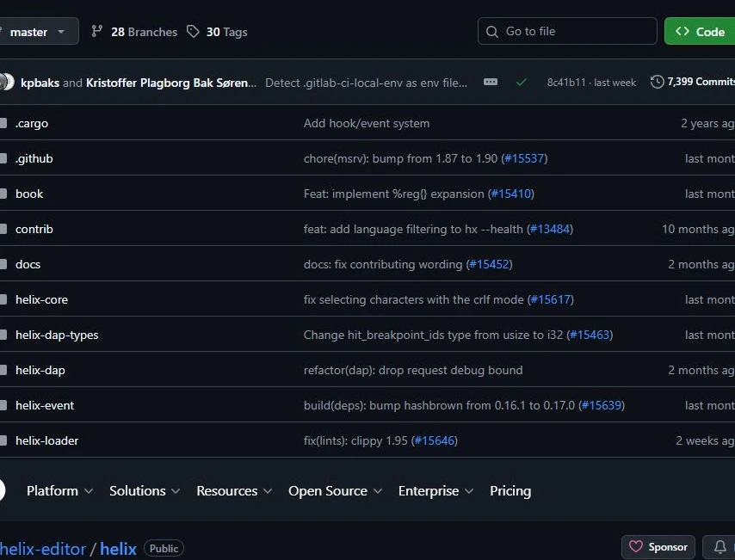Click the commit history clock icon

coord(658,82)
